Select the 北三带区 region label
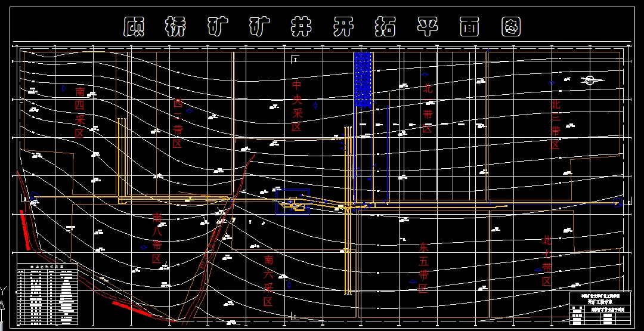Image resolution: width=644 pixels, height=331 pixels. click(x=555, y=125)
